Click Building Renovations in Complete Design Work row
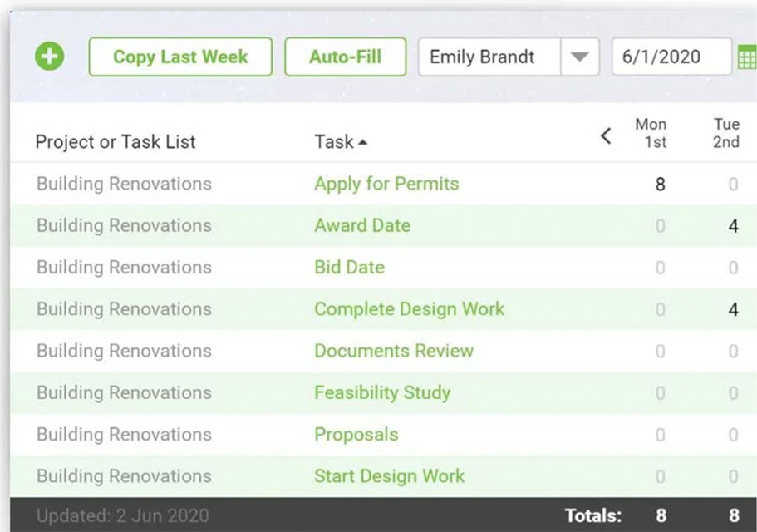The image size is (757, 532). click(x=124, y=309)
